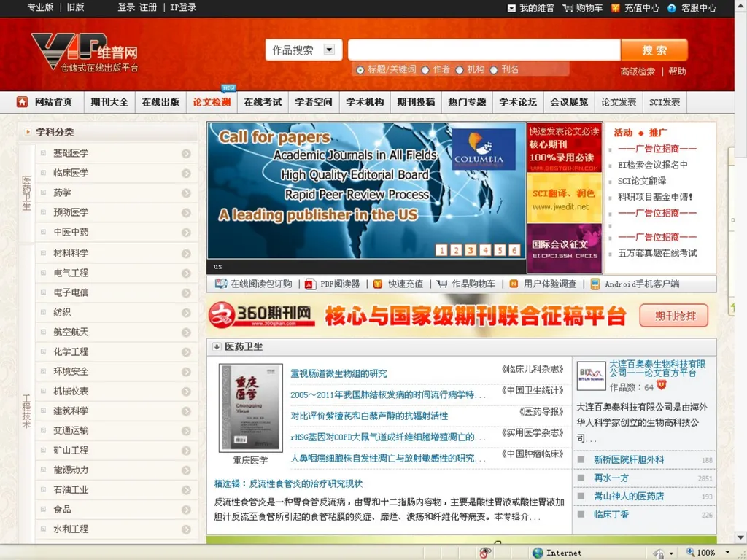Click the arrow icon on 临床医学 row
Viewport: 747px width, 560px height.
186,173
